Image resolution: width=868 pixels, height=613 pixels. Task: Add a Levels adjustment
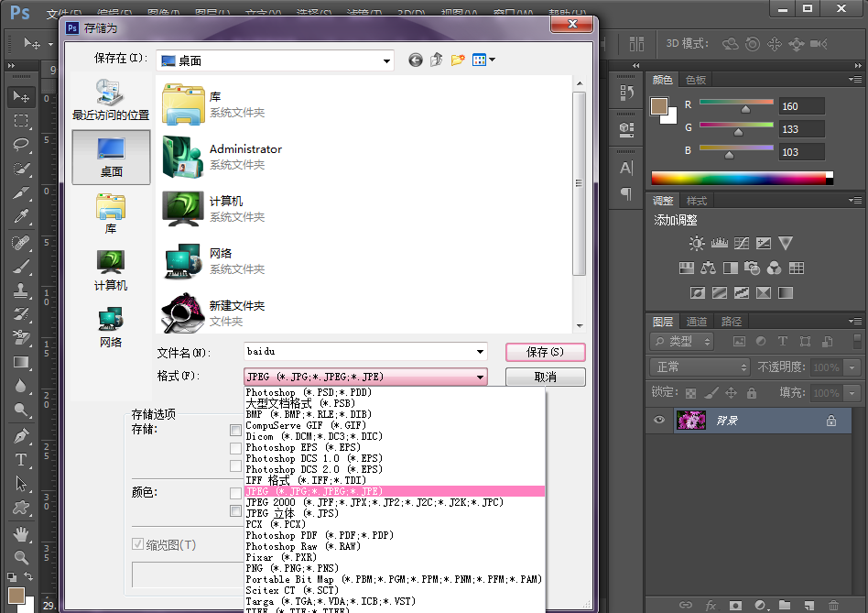[x=719, y=243]
